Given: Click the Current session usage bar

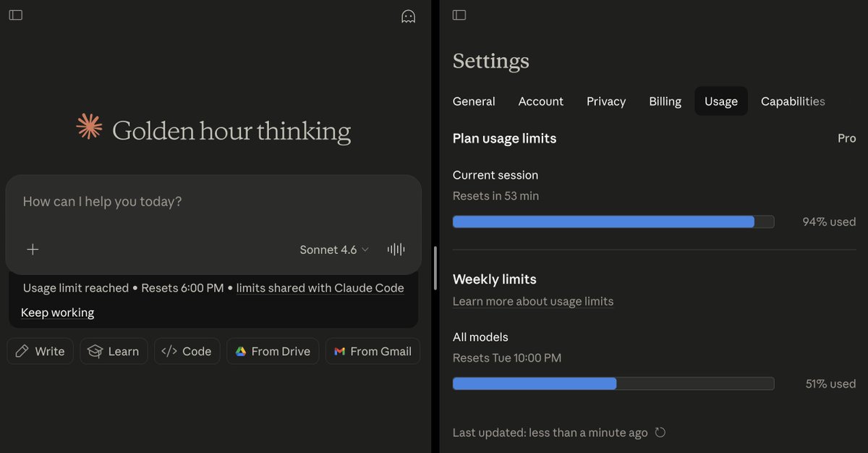Looking at the screenshot, I should click(x=613, y=221).
